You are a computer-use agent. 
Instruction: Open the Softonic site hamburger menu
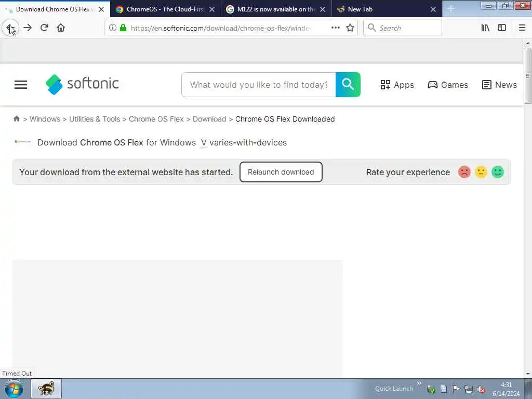tap(21, 85)
